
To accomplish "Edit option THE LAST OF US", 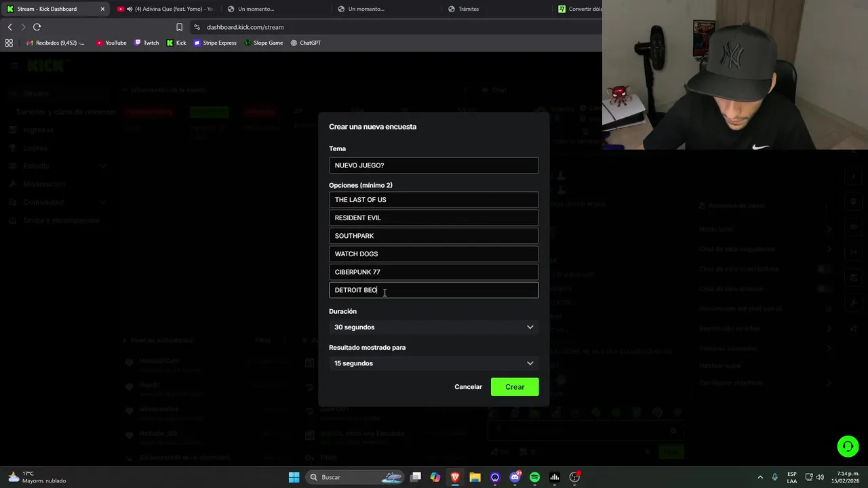I will (x=434, y=199).
